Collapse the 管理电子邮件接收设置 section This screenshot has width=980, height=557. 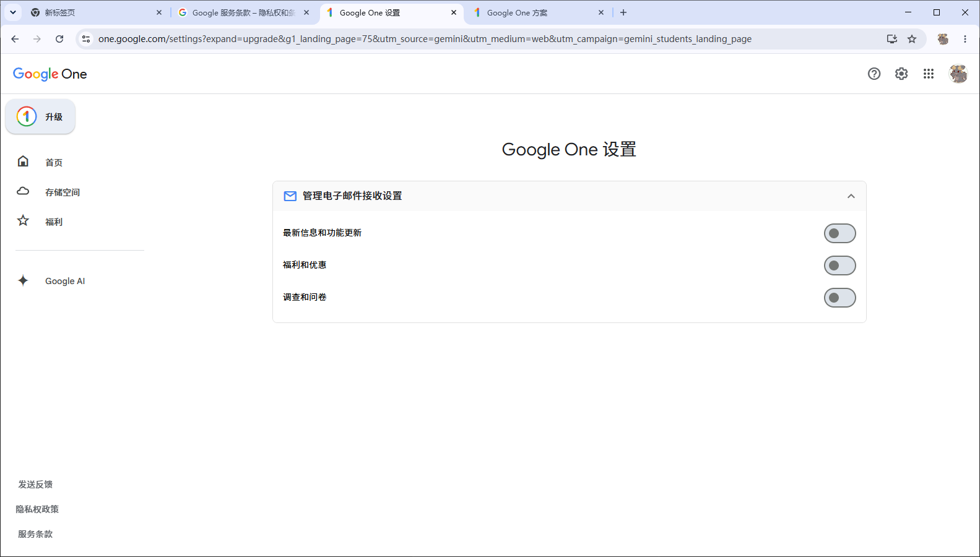[851, 196]
